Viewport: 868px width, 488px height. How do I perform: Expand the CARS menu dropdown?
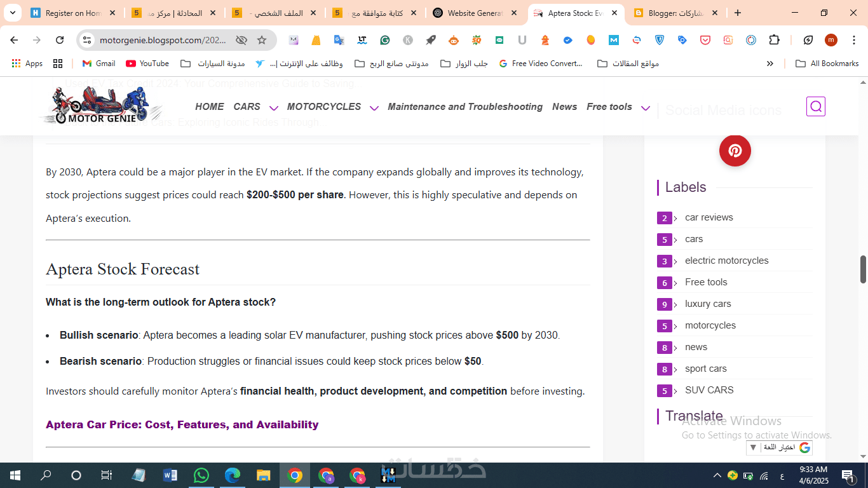point(274,108)
